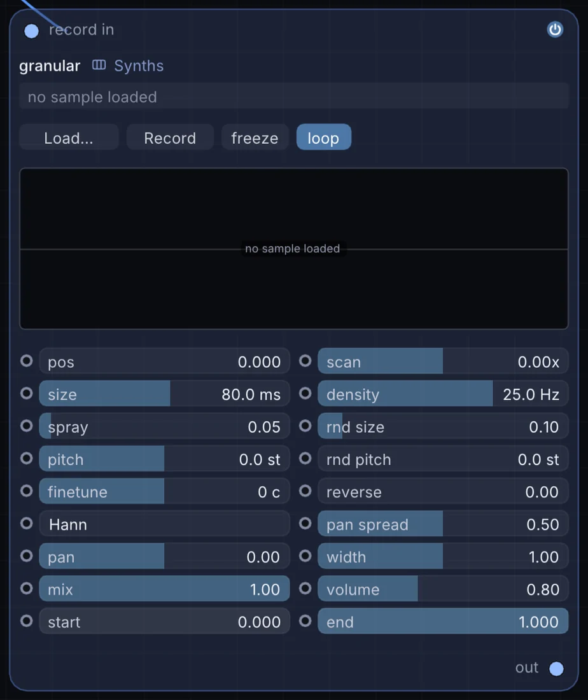Image resolution: width=588 pixels, height=700 pixels.
Task: Open the Synths category link
Action: click(138, 66)
